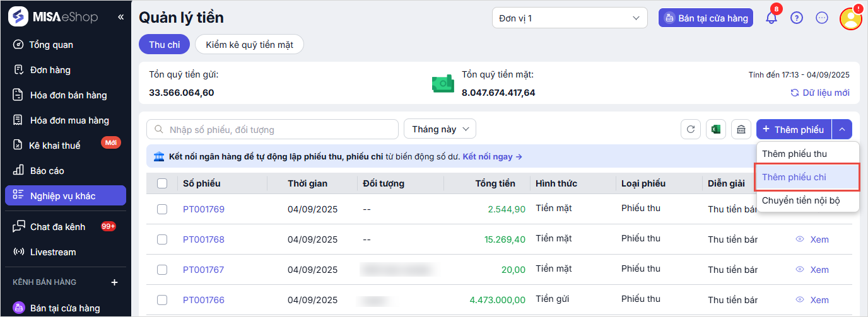Click the Excel export icon
Image resolution: width=868 pixels, height=317 pixels.
click(x=716, y=129)
